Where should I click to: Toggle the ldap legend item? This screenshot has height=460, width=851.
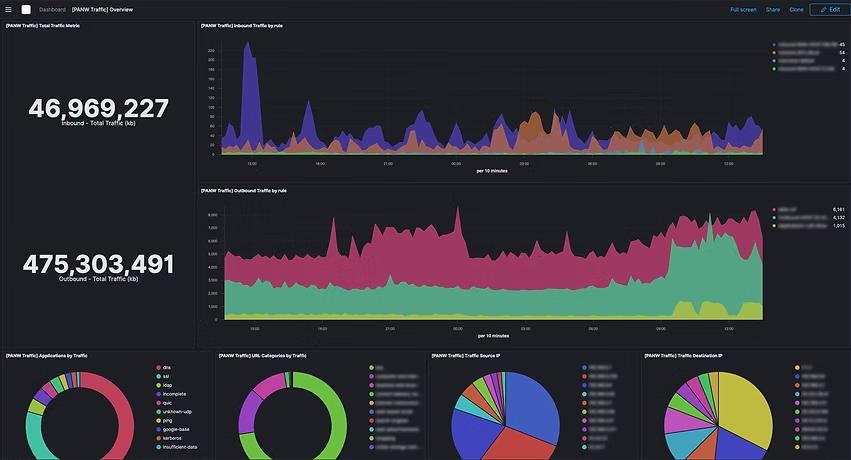(167, 385)
